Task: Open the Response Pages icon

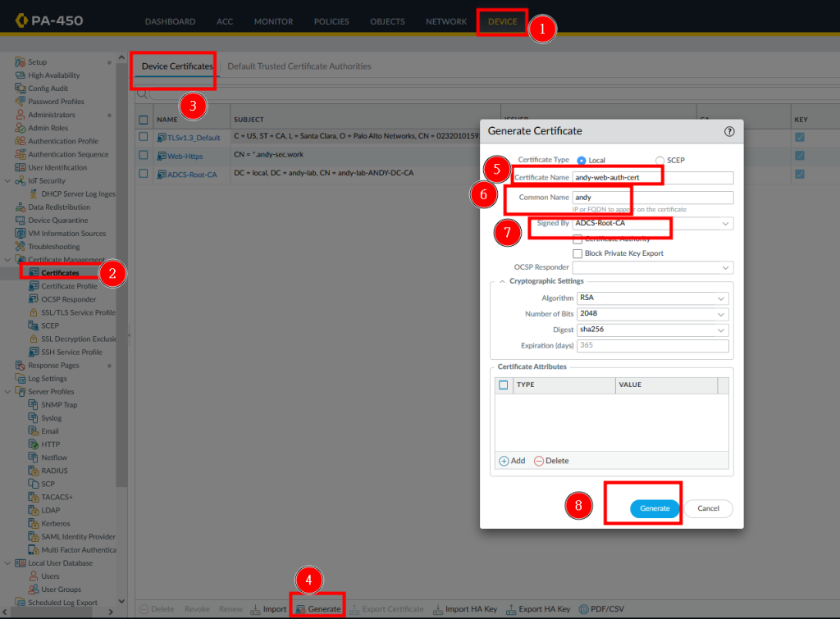Action: click(x=21, y=365)
